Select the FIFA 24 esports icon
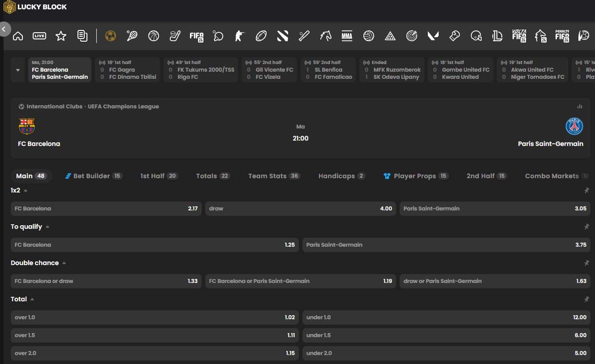 [x=197, y=36]
